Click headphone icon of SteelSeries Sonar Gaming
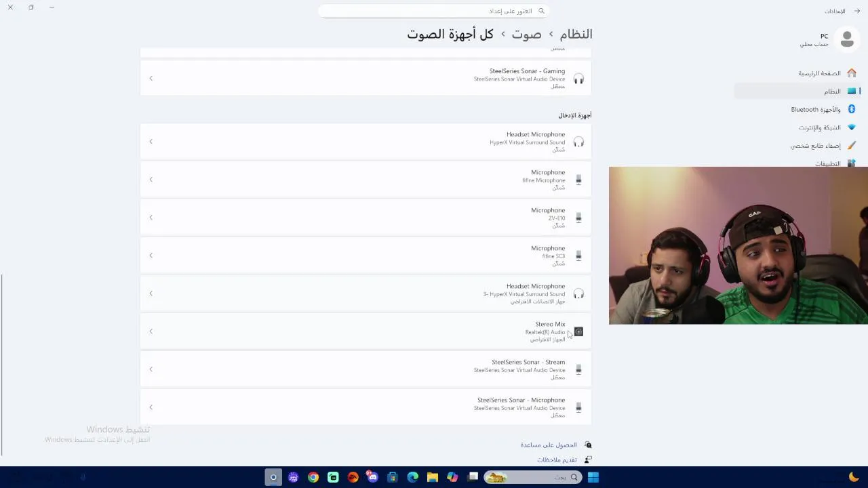This screenshot has height=488, width=868. tap(578, 79)
